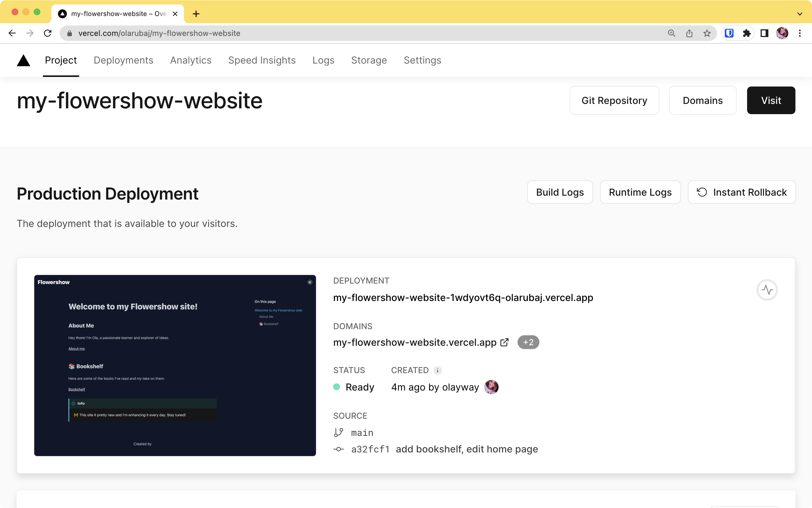
Task: Expand the deployment details section
Action: tap(768, 289)
